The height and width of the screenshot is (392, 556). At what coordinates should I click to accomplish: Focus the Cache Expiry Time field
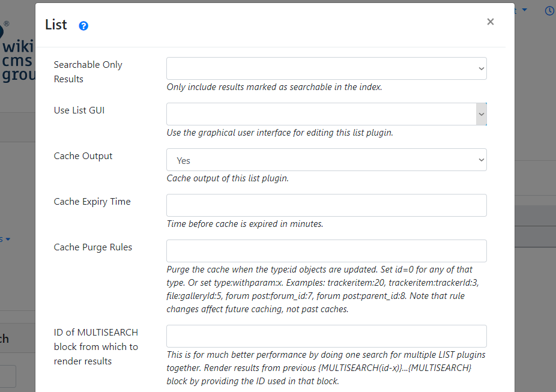point(326,205)
